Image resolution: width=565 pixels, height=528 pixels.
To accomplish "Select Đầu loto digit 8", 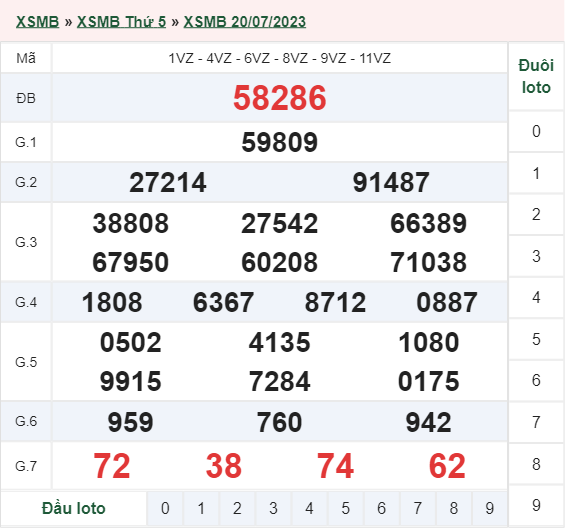I will (x=453, y=508).
